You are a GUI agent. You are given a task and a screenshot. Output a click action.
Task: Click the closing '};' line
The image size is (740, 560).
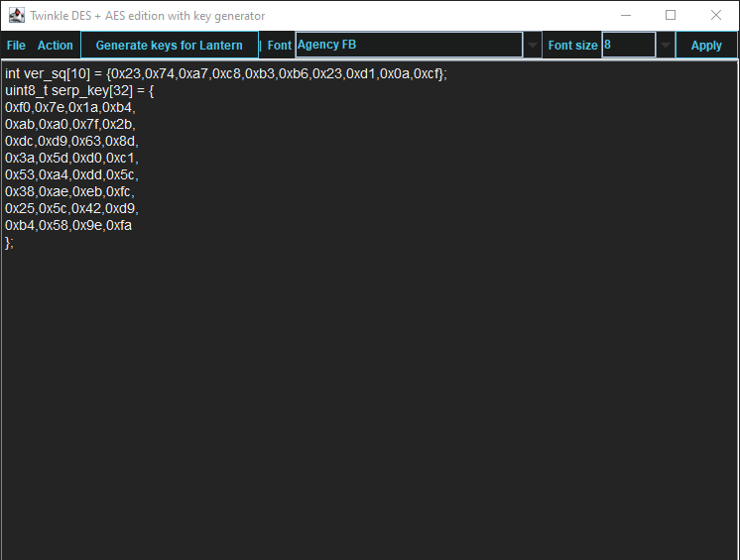(9, 243)
